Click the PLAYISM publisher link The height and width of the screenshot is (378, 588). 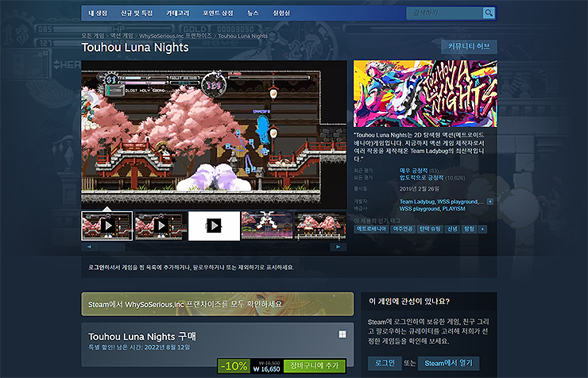[454, 209]
